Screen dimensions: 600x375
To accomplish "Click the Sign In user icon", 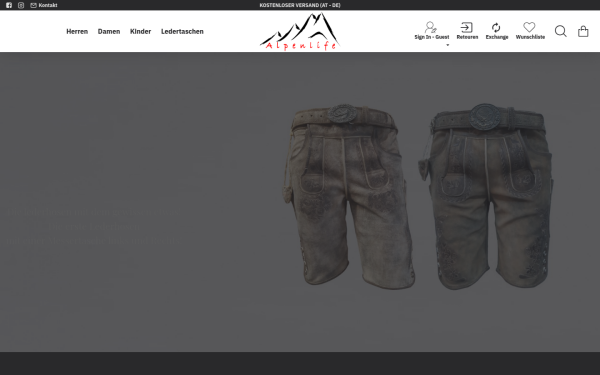I will point(430,27).
